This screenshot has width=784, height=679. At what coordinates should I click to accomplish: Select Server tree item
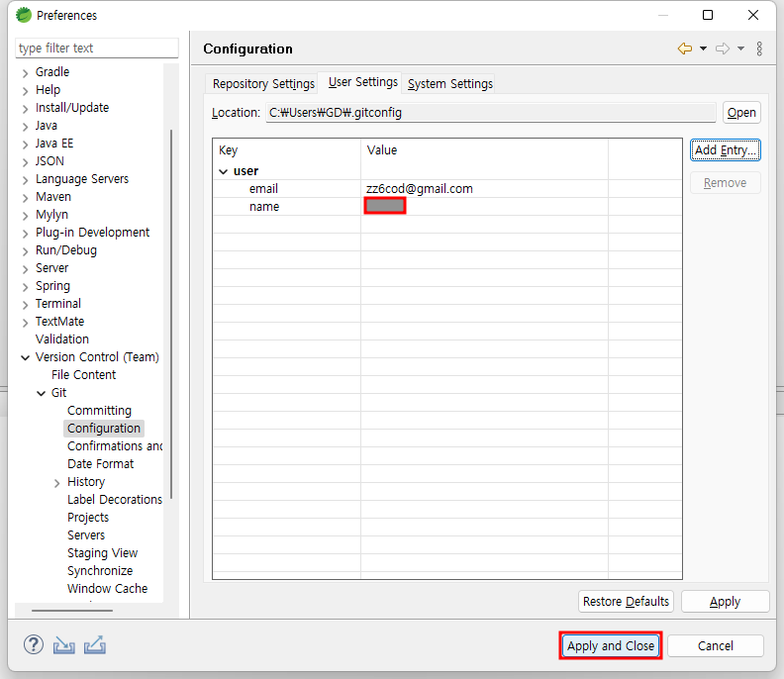tap(51, 268)
